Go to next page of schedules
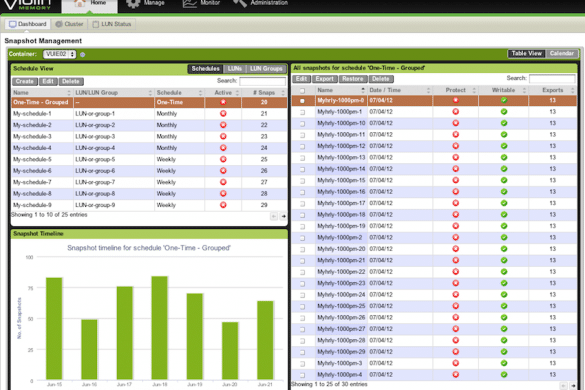Screen dimensions: 585x390 [284, 216]
